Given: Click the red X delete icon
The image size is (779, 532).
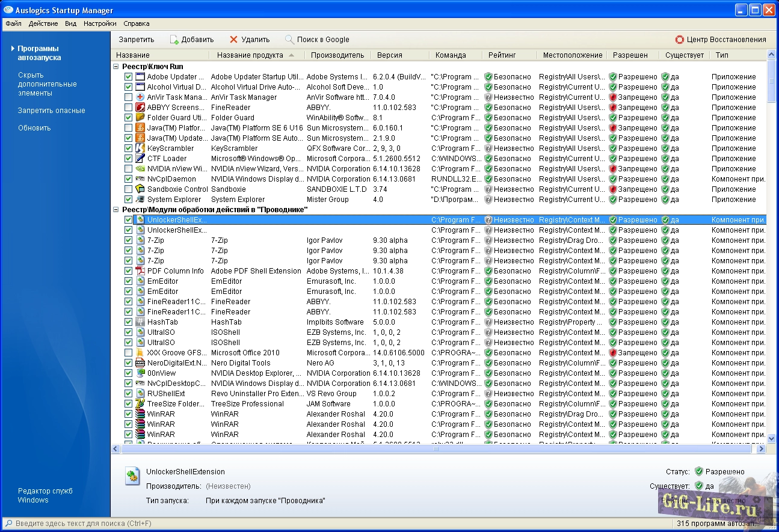Looking at the screenshot, I should (233, 40).
